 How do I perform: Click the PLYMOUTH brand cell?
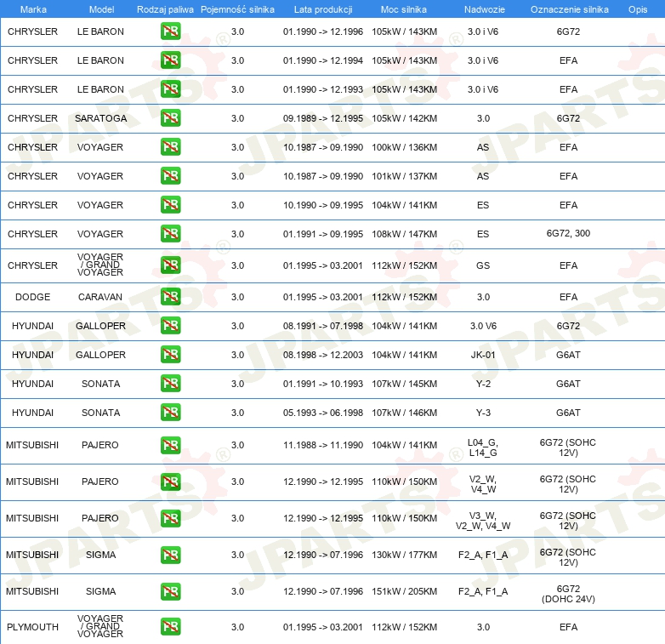(32, 627)
